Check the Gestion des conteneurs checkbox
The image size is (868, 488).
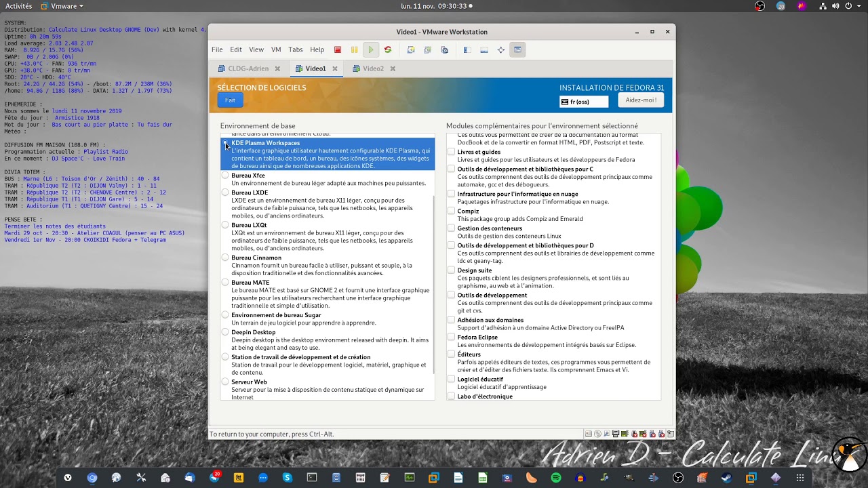click(x=451, y=228)
